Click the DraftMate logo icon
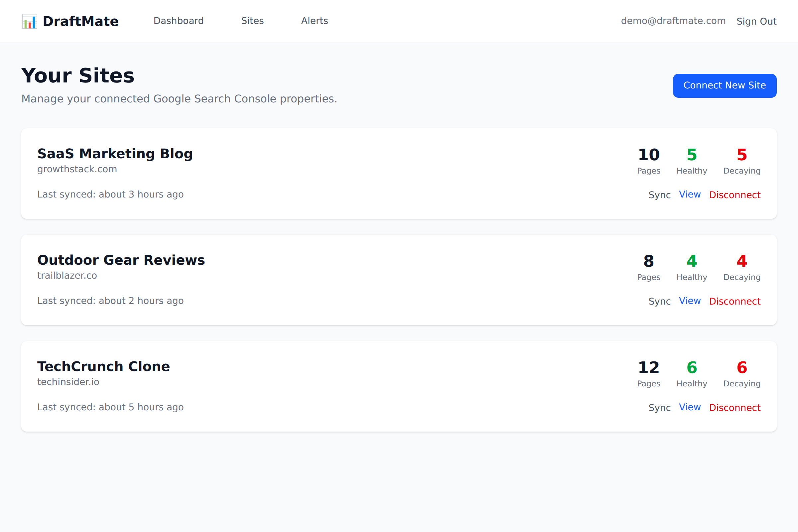 tap(29, 21)
